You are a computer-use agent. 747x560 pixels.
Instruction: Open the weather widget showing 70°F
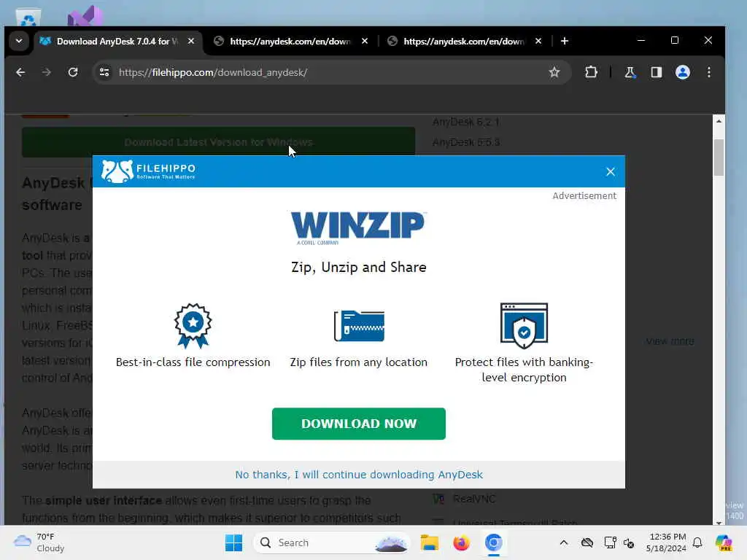pyautogui.click(x=39, y=542)
